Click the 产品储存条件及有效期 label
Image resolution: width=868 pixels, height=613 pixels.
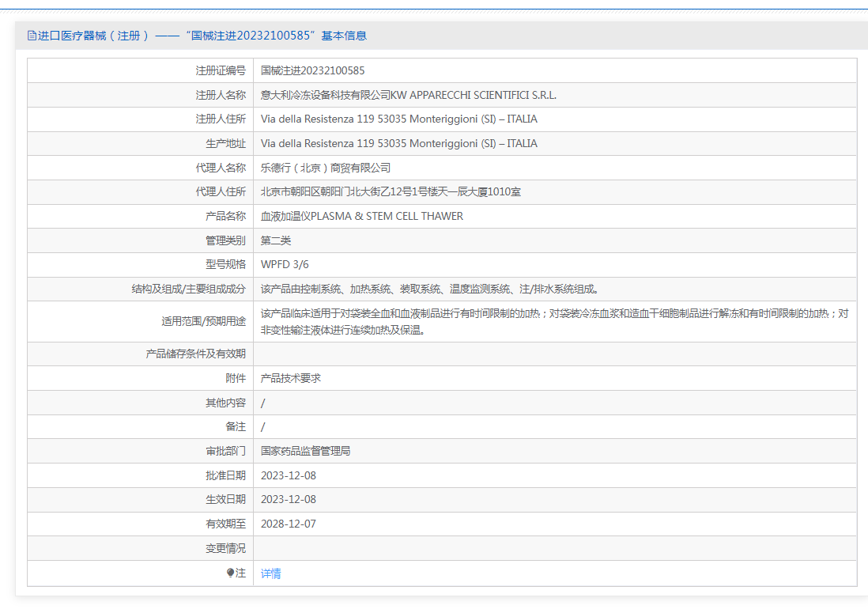195,354
